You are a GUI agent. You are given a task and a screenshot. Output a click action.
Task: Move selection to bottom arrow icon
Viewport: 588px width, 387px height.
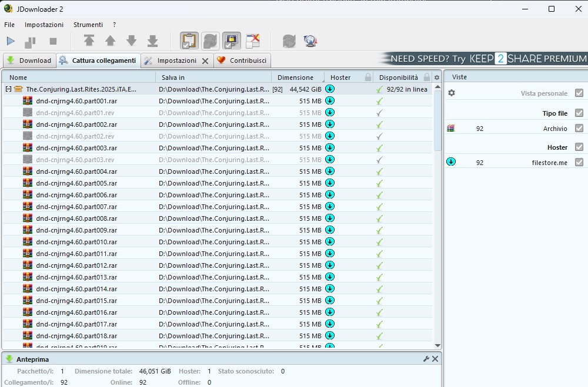(x=153, y=41)
